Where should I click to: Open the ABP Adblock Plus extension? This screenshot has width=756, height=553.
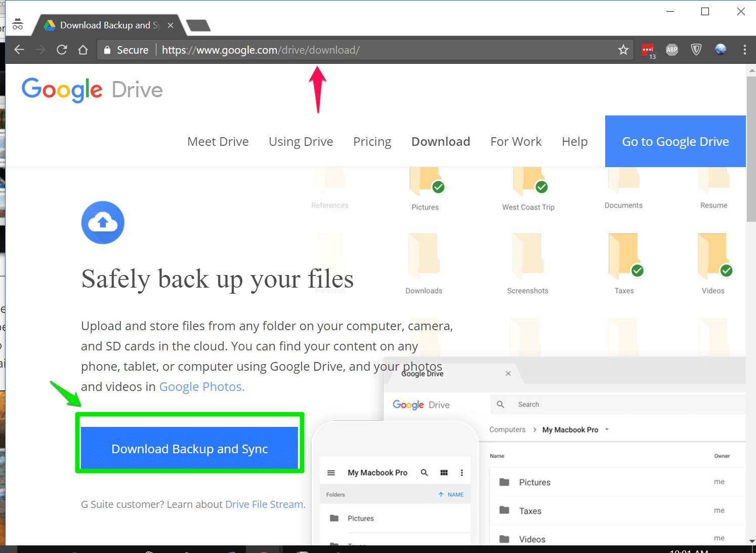672,50
